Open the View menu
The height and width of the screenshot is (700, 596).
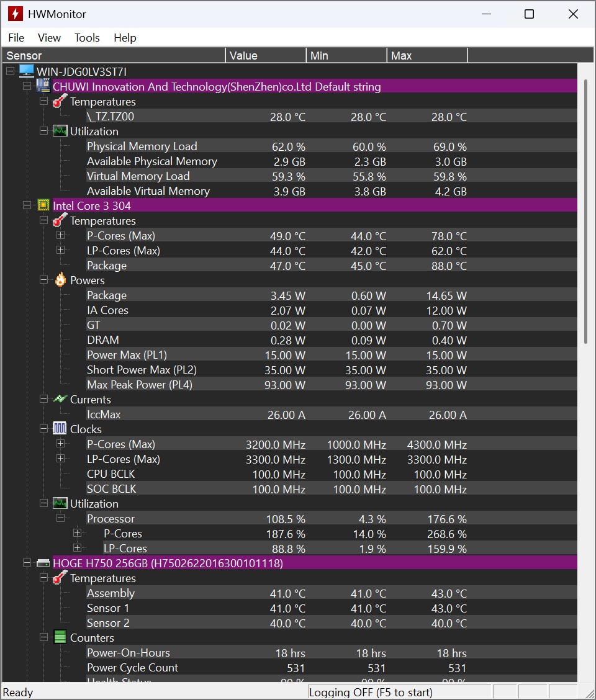click(49, 38)
